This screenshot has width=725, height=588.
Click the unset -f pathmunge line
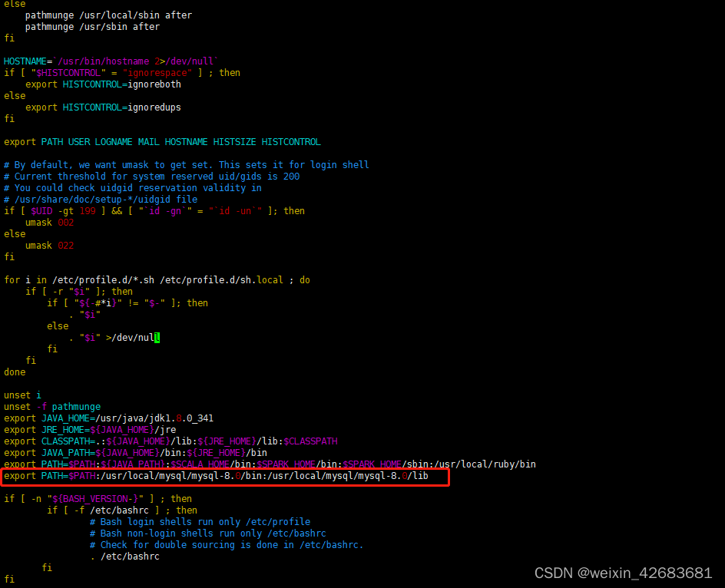54,406
